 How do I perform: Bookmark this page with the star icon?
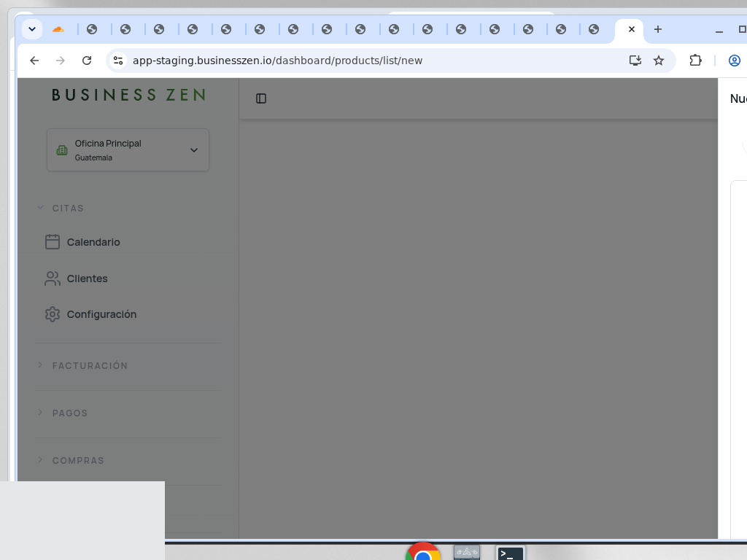click(x=659, y=61)
